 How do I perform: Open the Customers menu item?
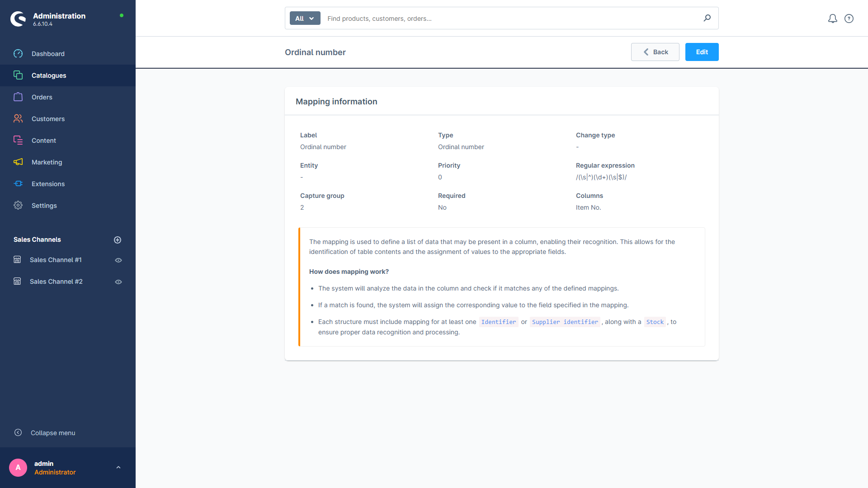(x=68, y=119)
